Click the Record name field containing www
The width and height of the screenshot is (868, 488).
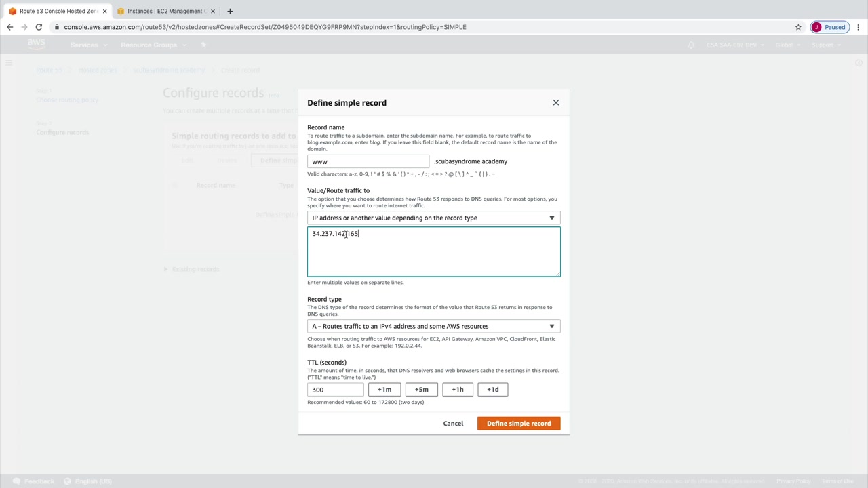368,161
